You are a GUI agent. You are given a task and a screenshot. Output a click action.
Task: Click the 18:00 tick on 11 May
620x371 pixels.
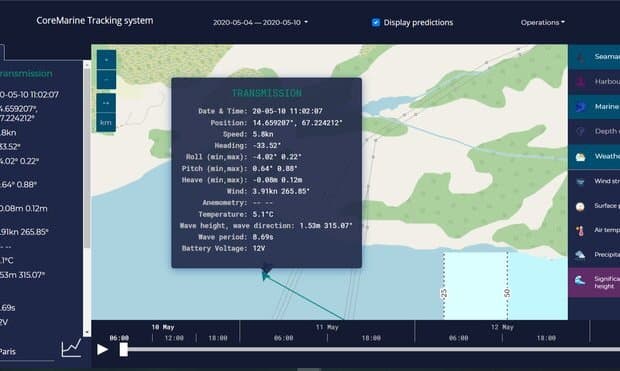tap(371, 338)
